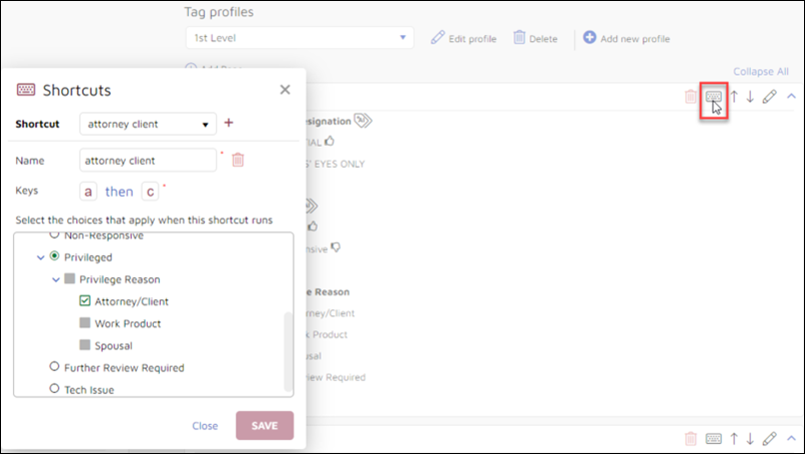Click the bottom panel keyboard shortcuts icon
Screen dimensions: 805x454
pos(714,439)
